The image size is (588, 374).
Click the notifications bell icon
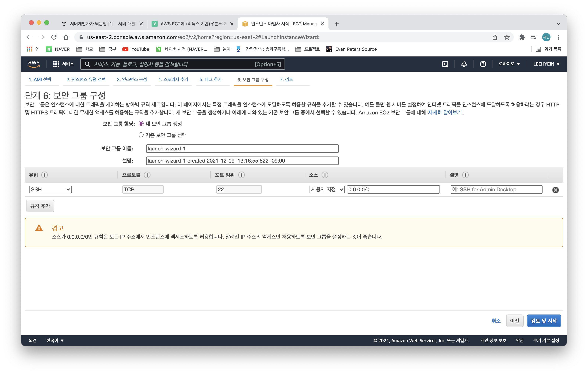[x=464, y=64]
